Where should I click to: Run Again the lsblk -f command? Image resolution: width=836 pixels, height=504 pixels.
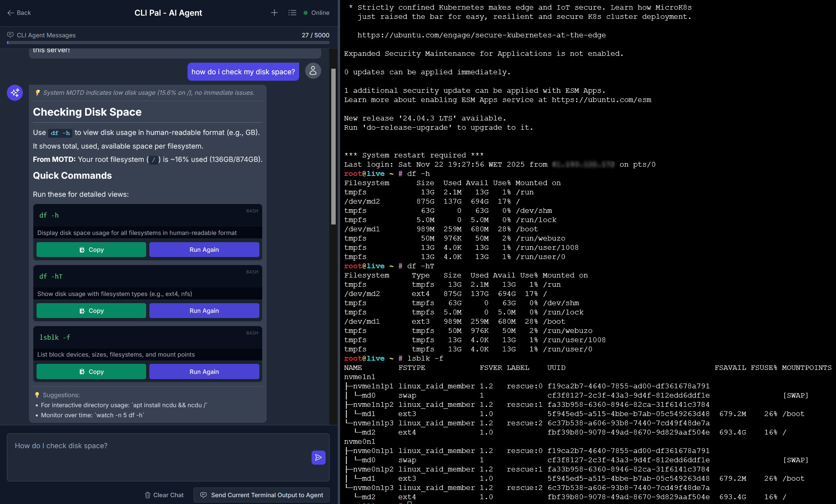pyautogui.click(x=204, y=372)
